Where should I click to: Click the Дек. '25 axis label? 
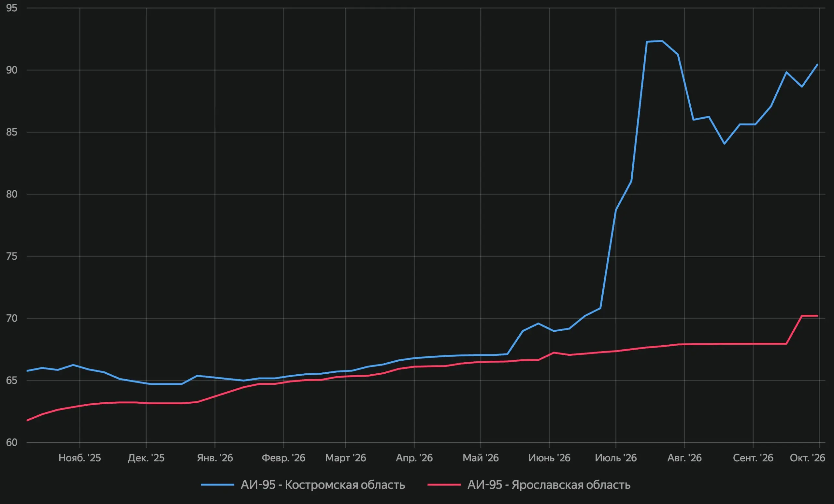146,458
